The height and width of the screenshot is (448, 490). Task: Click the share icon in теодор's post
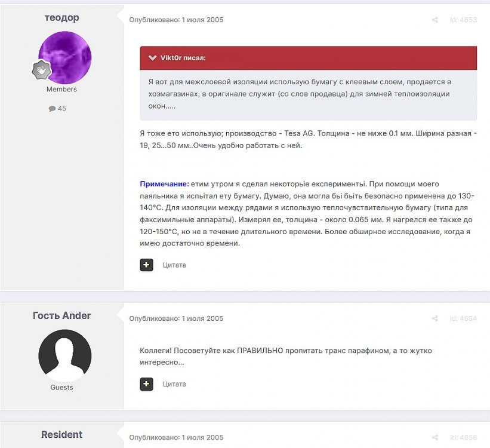[x=434, y=20]
